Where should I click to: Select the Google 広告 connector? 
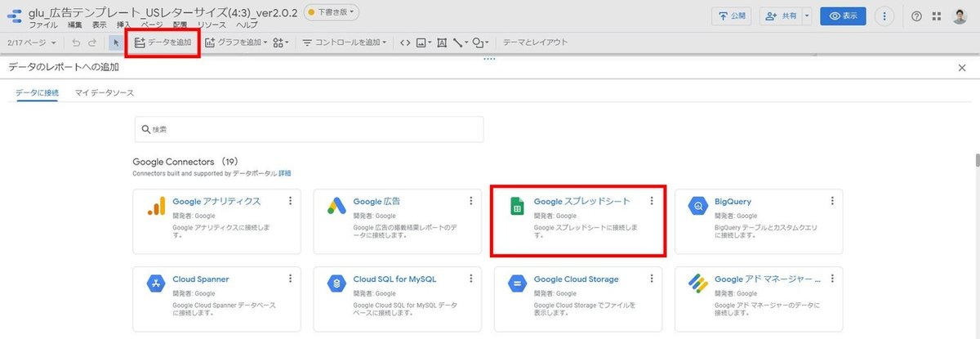pos(397,222)
